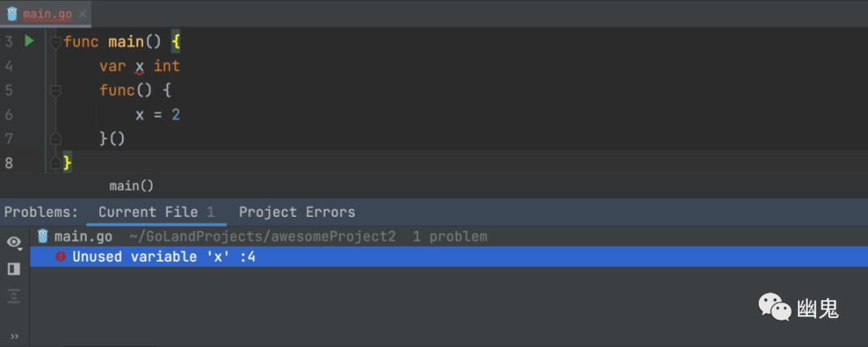Click red error icon beside Unused variable
Viewport: 868px width, 347px height.
click(61, 257)
